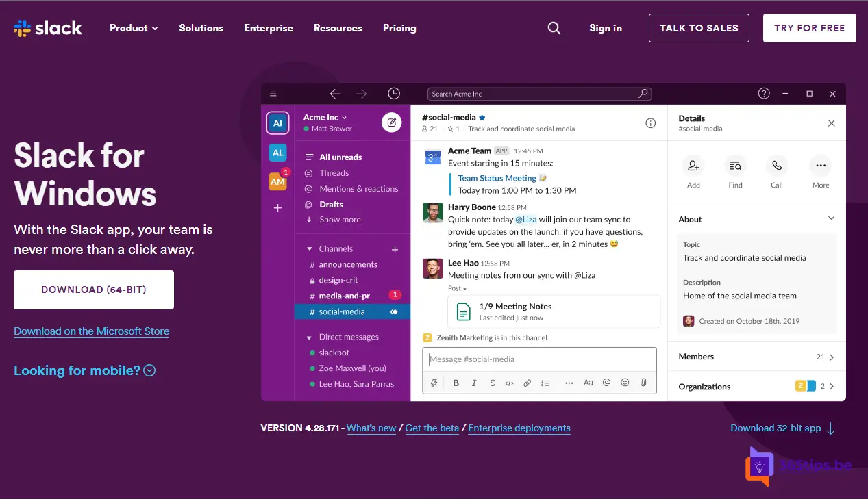
Task: Open the Find icon to search channel messages
Action: click(x=735, y=166)
